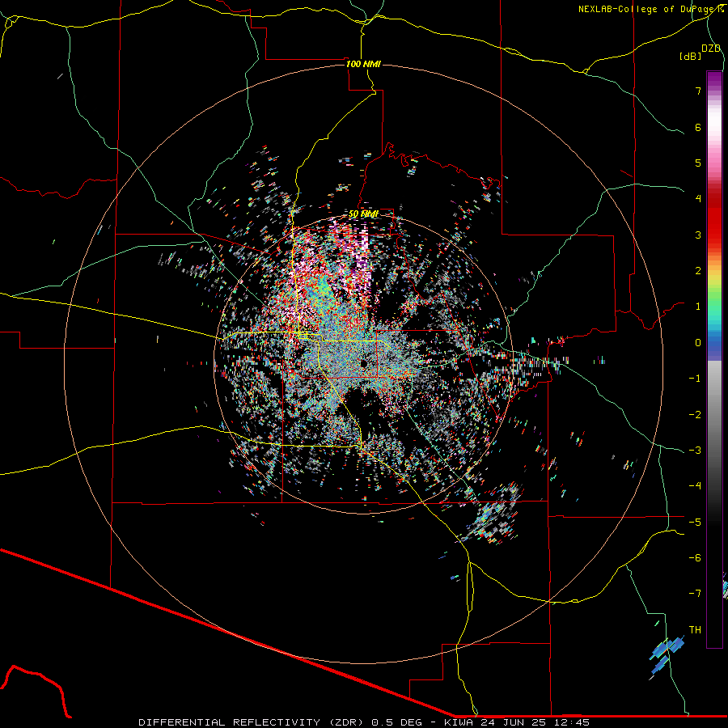This screenshot has width=728, height=728.
Task: Click the '-3' value on the dB scale
Action: (x=695, y=451)
